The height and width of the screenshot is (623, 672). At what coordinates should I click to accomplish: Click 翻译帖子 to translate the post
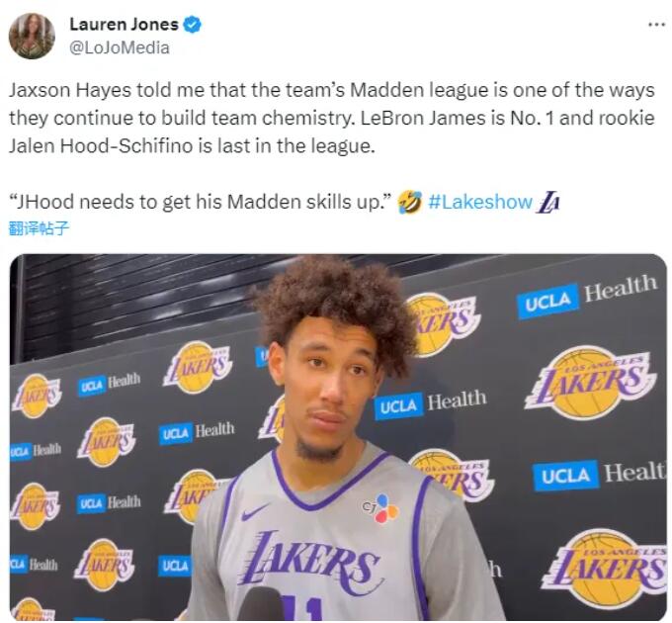tap(39, 228)
